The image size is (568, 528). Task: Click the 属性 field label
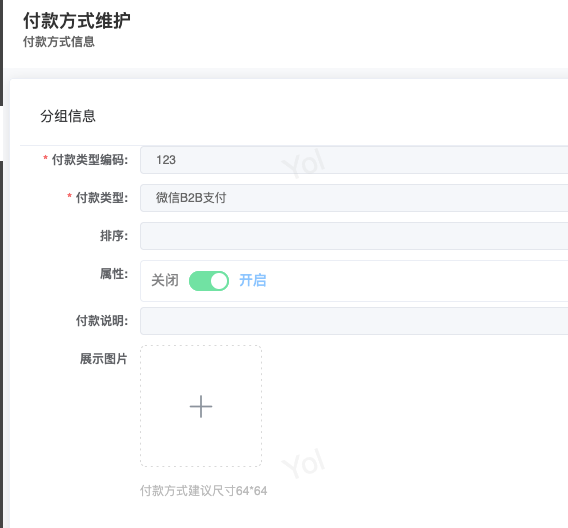(114, 274)
